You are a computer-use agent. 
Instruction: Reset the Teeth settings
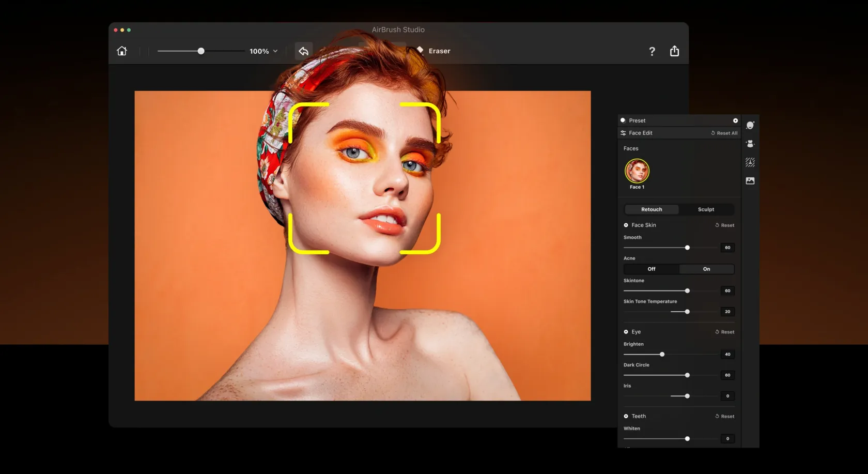[x=724, y=417]
